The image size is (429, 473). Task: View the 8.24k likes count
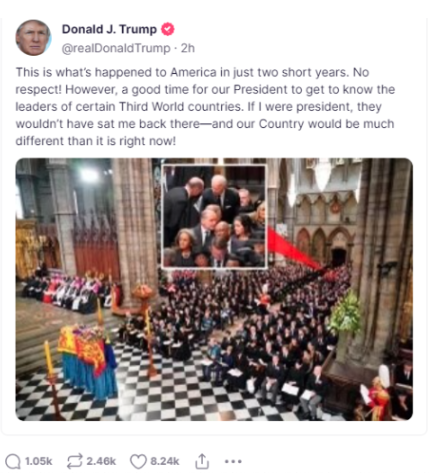click(x=165, y=462)
